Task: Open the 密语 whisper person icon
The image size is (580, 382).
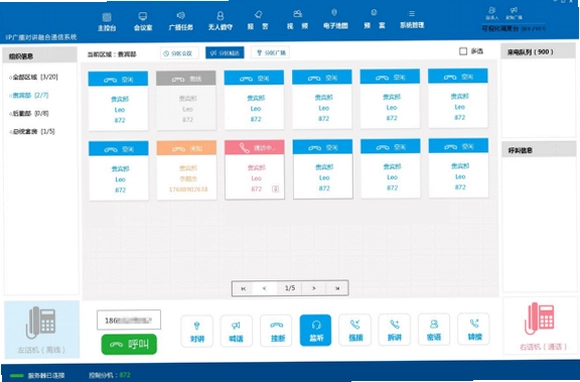Action: (x=434, y=329)
